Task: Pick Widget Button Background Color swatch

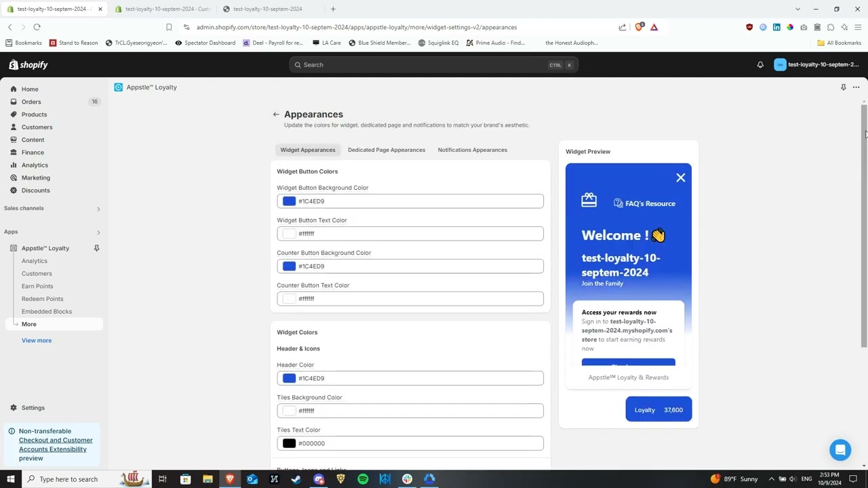Action: [290, 201]
